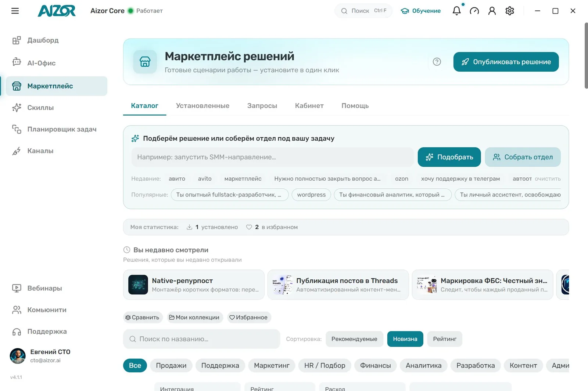Image resolution: width=588 pixels, height=391 pixels.
Task: Open notifications bell
Action: (x=456, y=11)
